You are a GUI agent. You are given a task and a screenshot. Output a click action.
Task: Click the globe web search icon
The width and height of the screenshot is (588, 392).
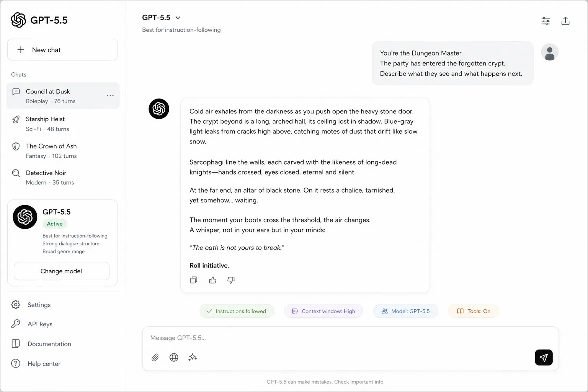coord(174,357)
